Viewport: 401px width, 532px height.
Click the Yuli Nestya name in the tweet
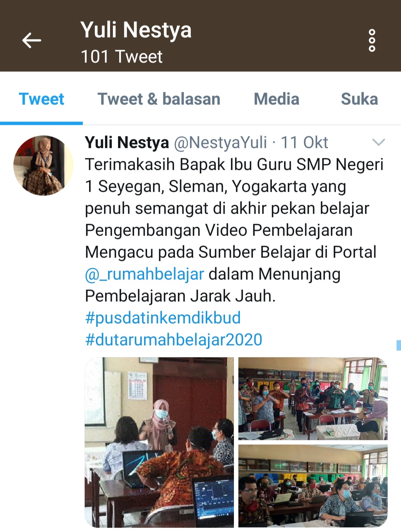pyautogui.click(x=127, y=143)
